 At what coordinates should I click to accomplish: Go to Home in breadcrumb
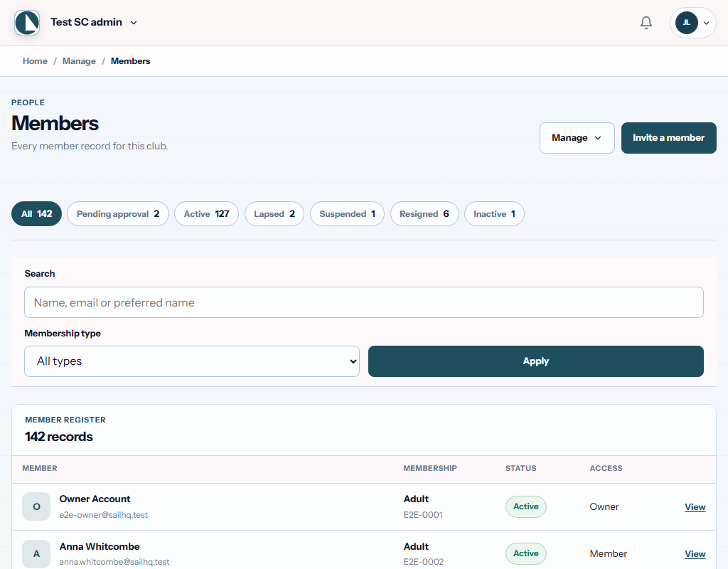pos(35,61)
